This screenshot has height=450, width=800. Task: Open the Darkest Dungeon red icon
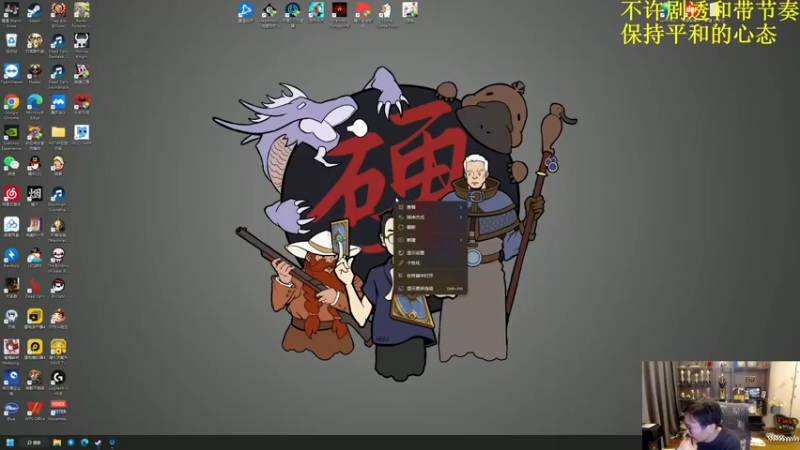point(339,14)
